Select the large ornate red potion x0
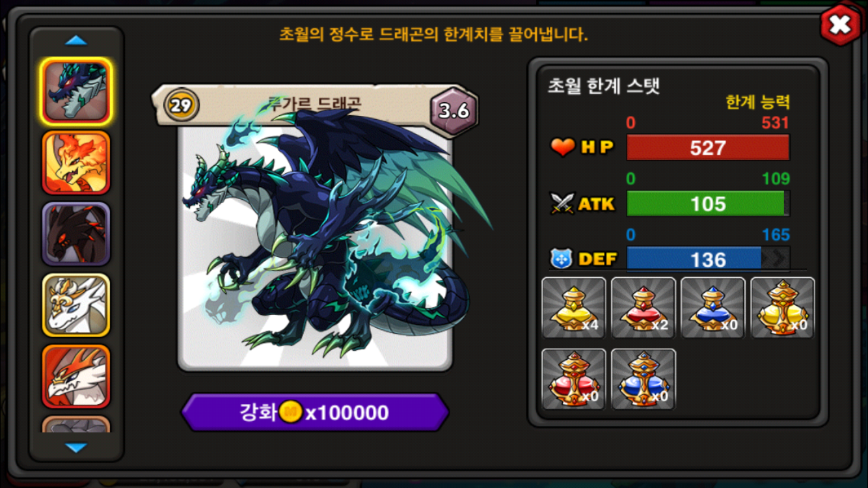Viewport: 868px width, 488px height. (x=574, y=379)
